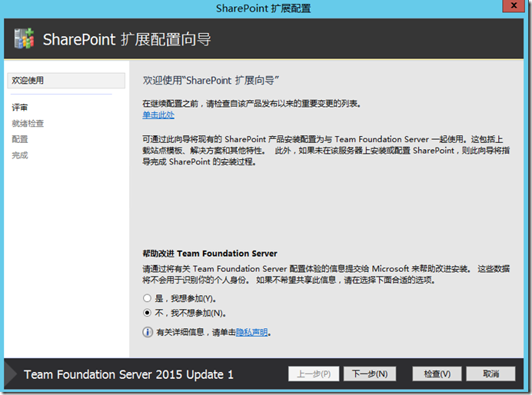This screenshot has width=532, height=395.
Task: Click the '取消' cancel button
Action: pos(490,373)
